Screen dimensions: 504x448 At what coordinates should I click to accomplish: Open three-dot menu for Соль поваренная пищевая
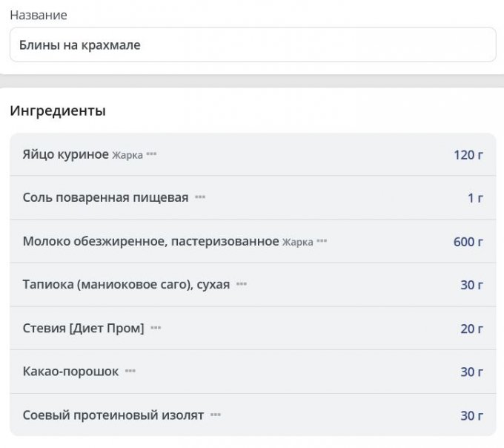pos(200,198)
